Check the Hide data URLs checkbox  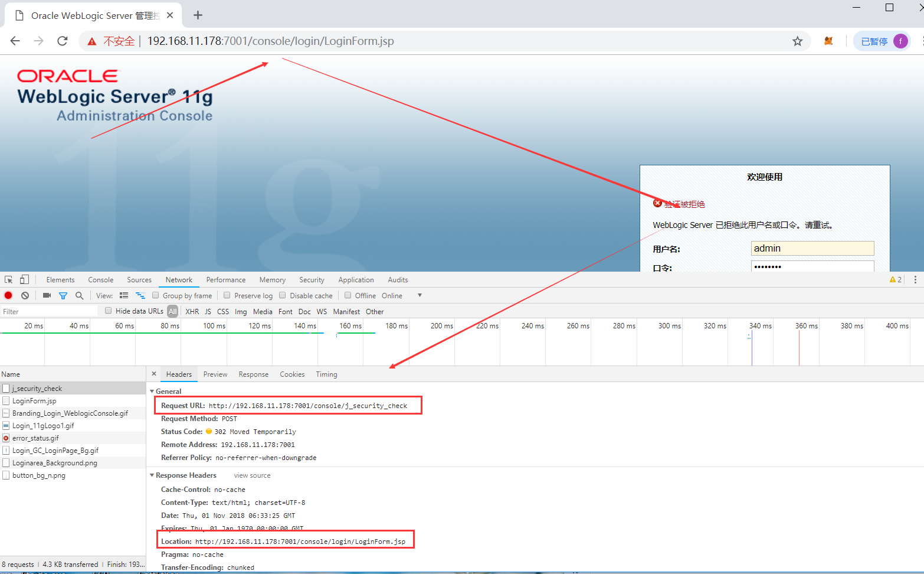click(x=108, y=311)
